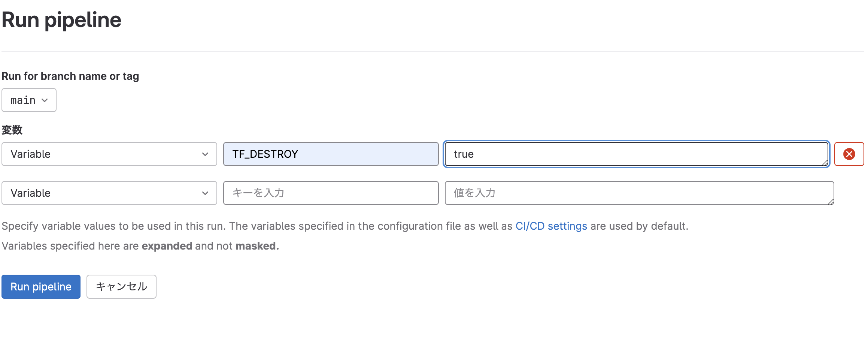Remove the TF_DESTROY variable row
The width and height of the screenshot is (868, 353).
point(849,154)
